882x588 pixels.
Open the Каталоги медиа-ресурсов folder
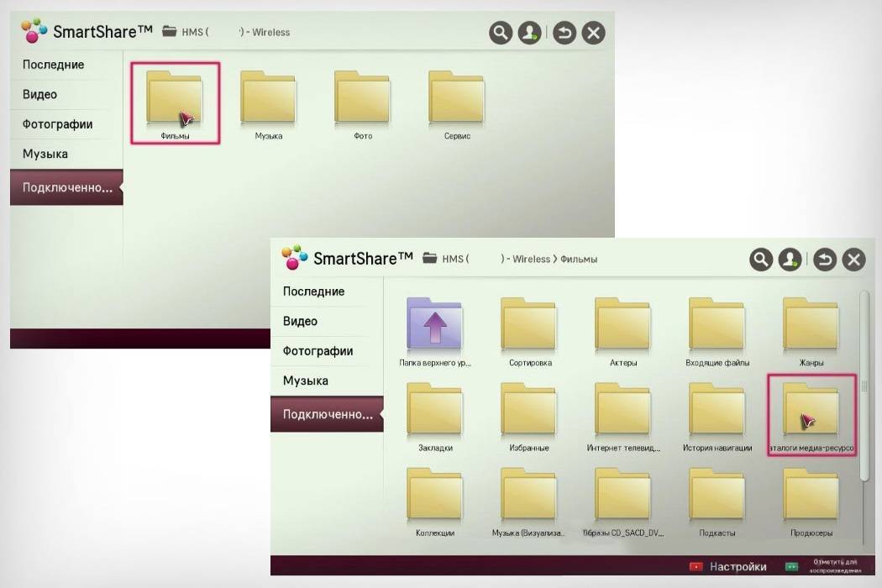pyautogui.click(x=811, y=413)
